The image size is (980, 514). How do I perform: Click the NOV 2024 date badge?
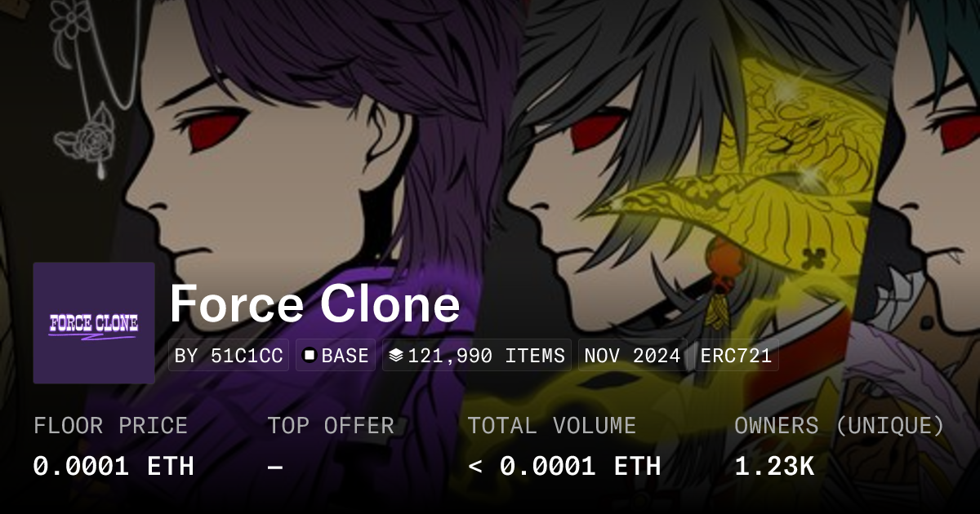coord(633,356)
